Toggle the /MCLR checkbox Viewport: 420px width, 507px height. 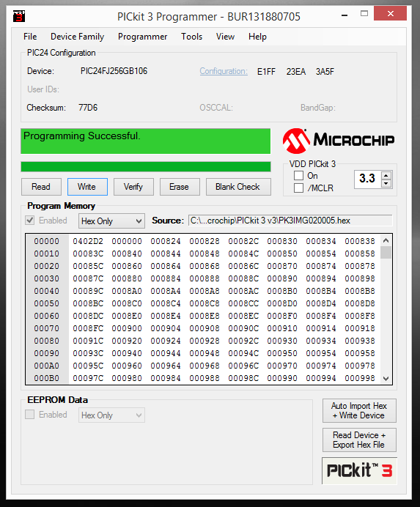[298, 188]
